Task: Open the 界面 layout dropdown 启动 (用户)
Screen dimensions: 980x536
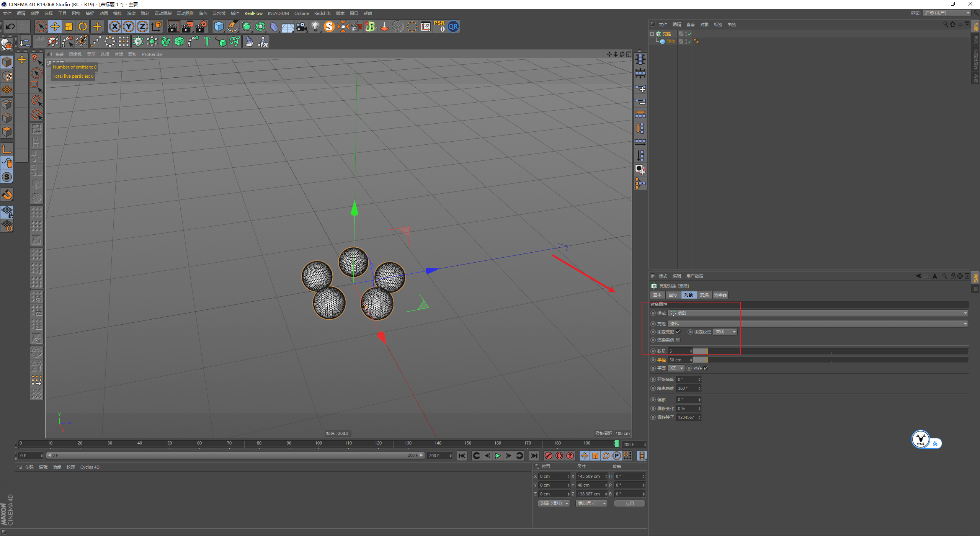Action: coord(947,13)
